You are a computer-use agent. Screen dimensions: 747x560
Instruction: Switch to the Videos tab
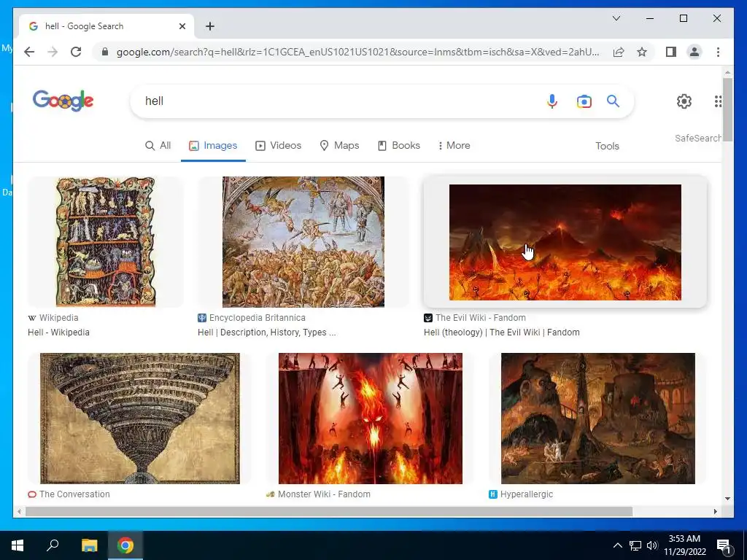pyautogui.click(x=278, y=146)
